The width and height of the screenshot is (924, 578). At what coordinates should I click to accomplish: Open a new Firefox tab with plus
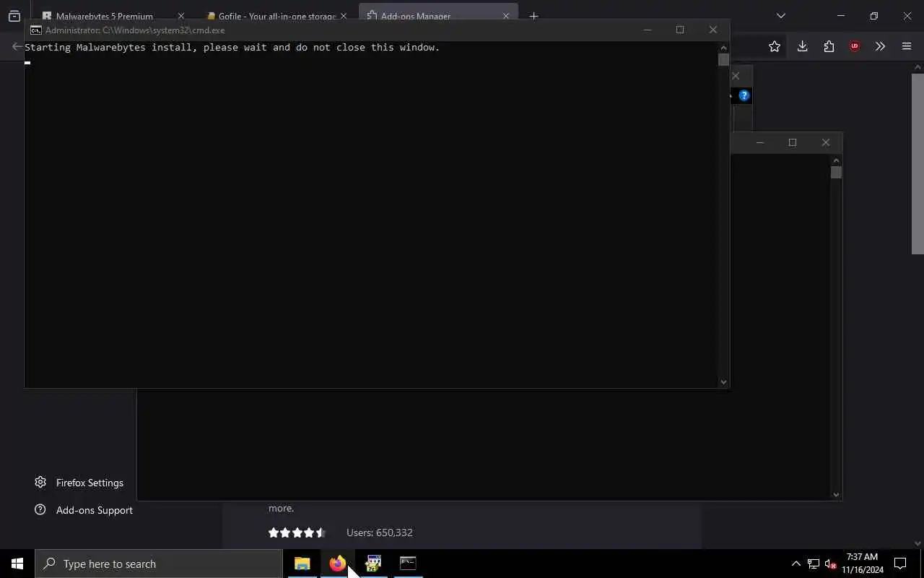pos(533,16)
